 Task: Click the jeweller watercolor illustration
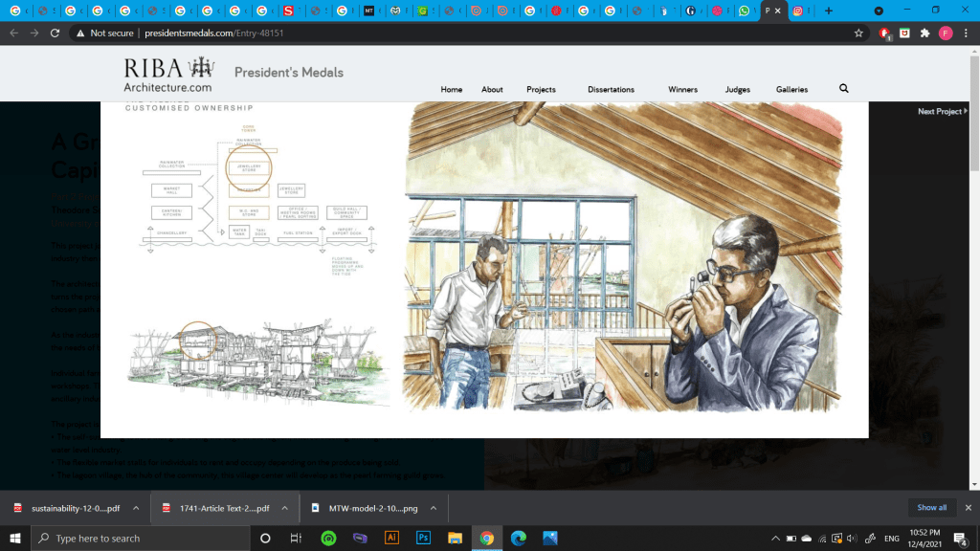[623, 256]
